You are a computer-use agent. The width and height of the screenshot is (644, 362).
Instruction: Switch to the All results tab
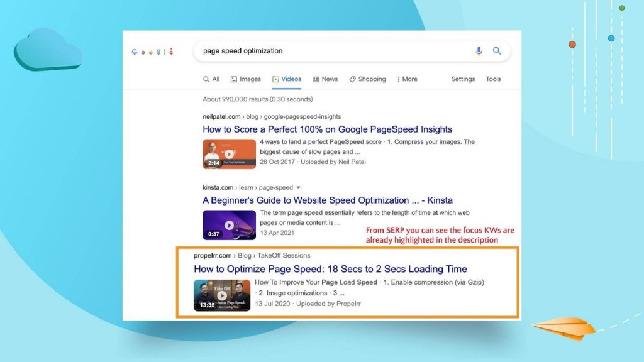pos(211,79)
